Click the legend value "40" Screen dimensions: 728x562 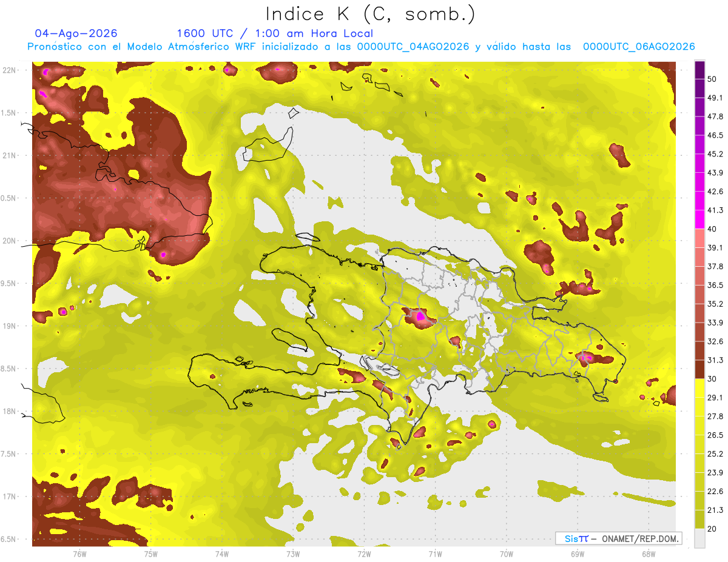tap(712, 229)
